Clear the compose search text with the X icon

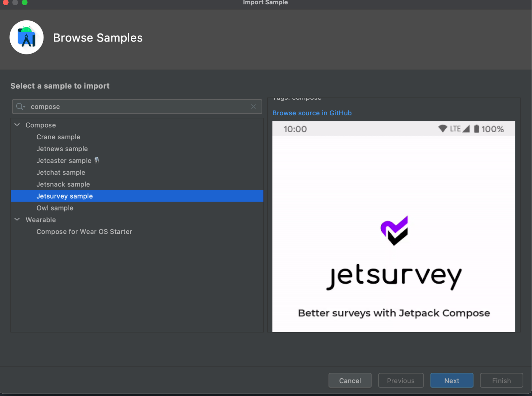(253, 106)
